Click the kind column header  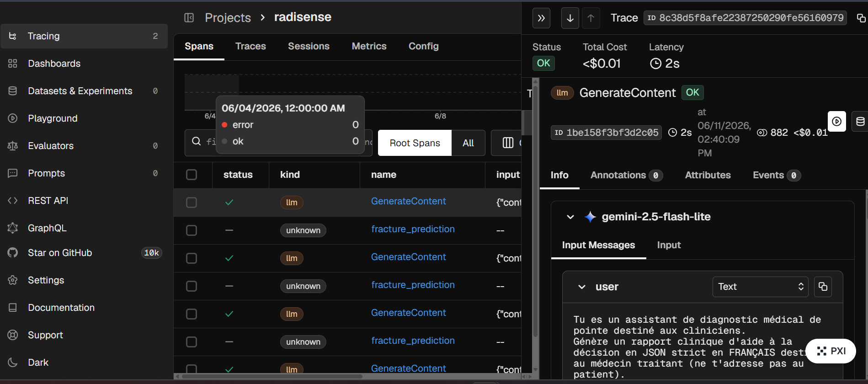290,175
